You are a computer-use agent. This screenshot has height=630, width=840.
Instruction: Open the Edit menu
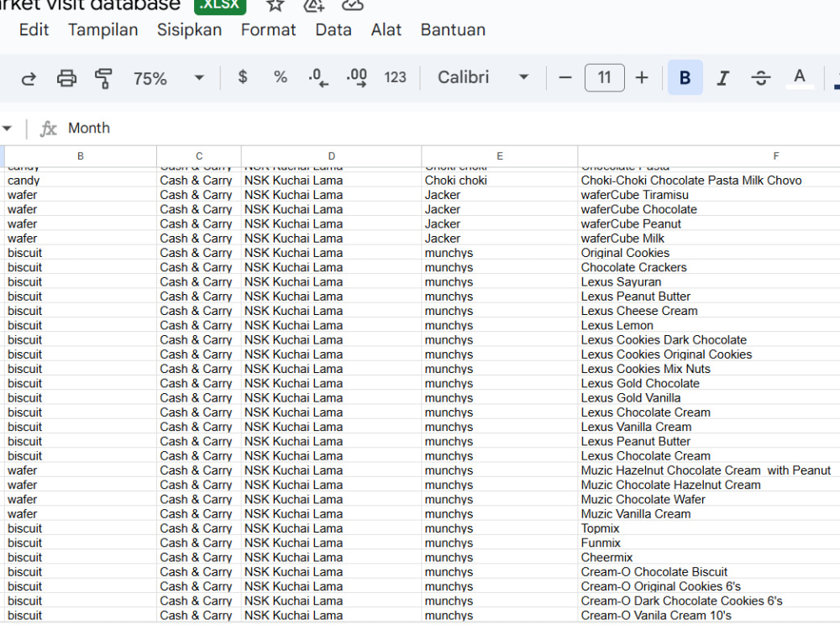pos(34,29)
